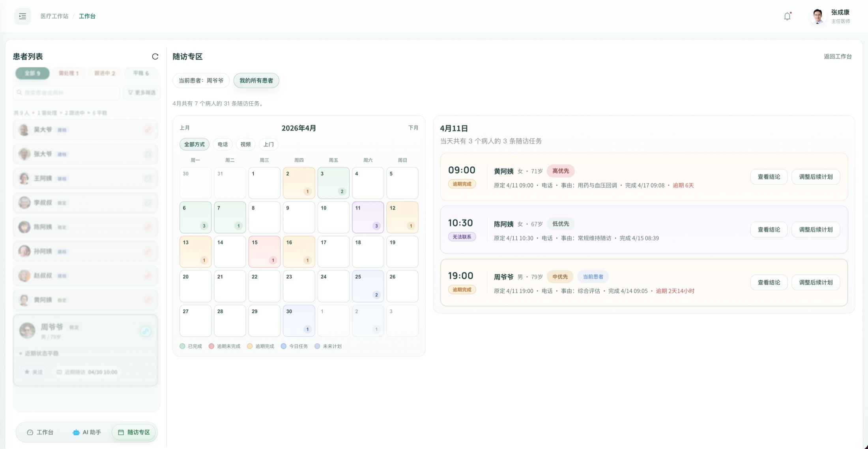This screenshot has height=449, width=868.
Task: Open 更多筛选 filter options
Action: tap(145, 93)
